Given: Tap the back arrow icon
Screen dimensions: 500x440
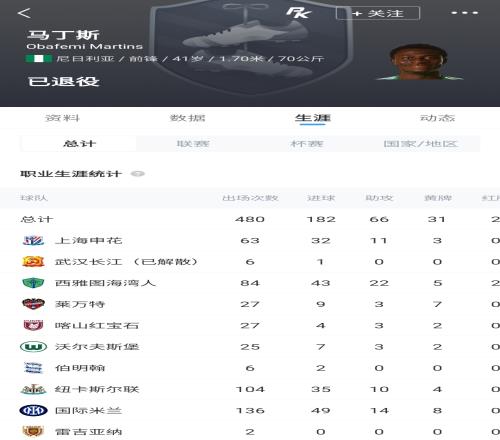Looking at the screenshot, I should pyautogui.click(x=24, y=13).
